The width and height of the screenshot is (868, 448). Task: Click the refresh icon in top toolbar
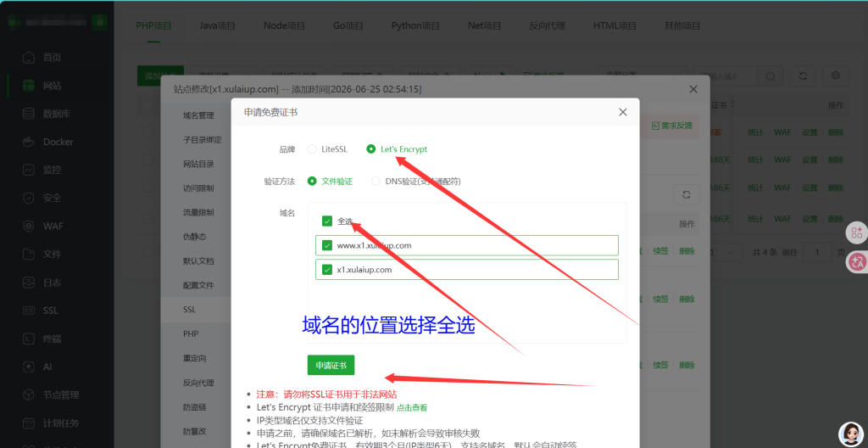(x=803, y=76)
